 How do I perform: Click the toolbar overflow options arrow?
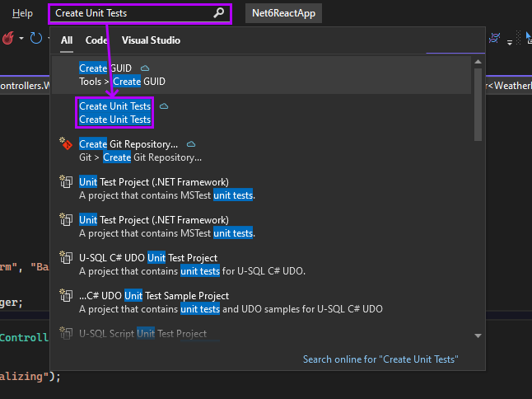pos(510,42)
